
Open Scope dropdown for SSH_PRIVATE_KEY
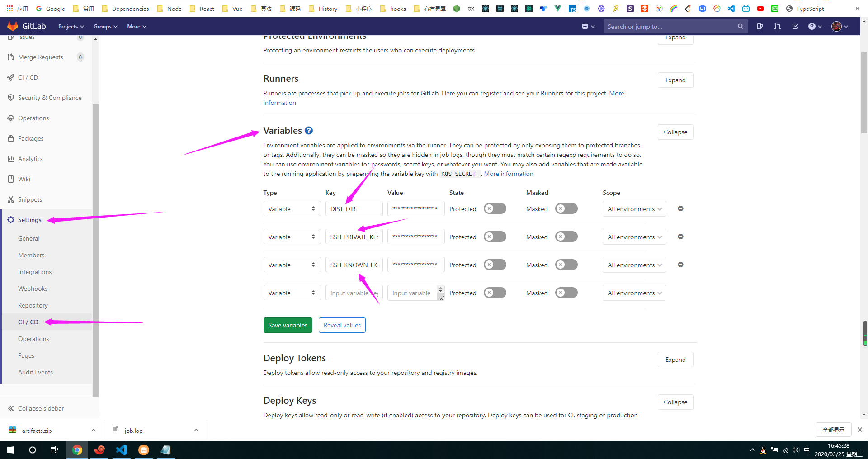[x=634, y=237]
